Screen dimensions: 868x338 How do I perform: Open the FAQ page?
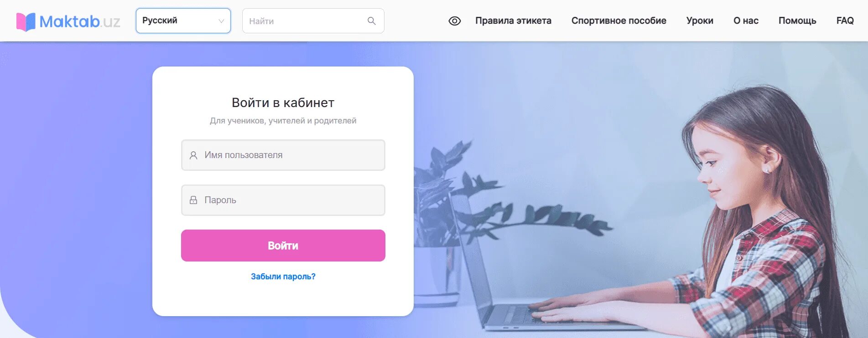click(845, 20)
